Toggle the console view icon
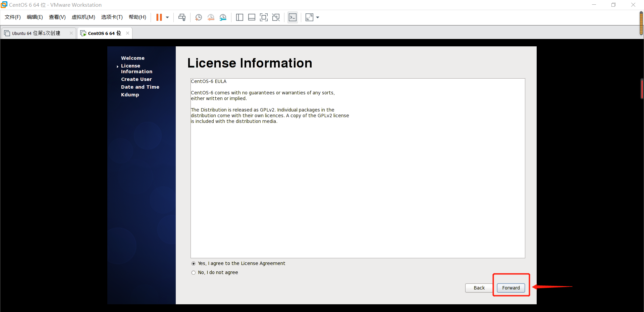The image size is (644, 312). point(292,17)
